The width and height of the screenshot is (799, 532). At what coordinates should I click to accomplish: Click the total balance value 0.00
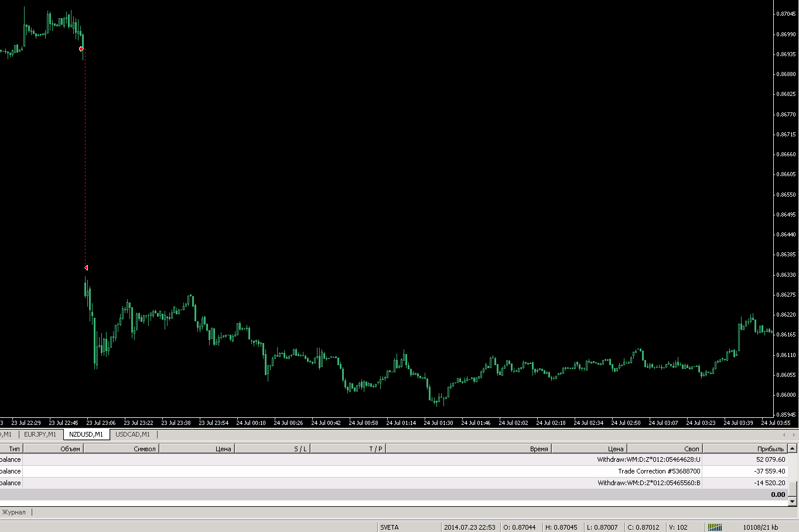[x=778, y=495]
